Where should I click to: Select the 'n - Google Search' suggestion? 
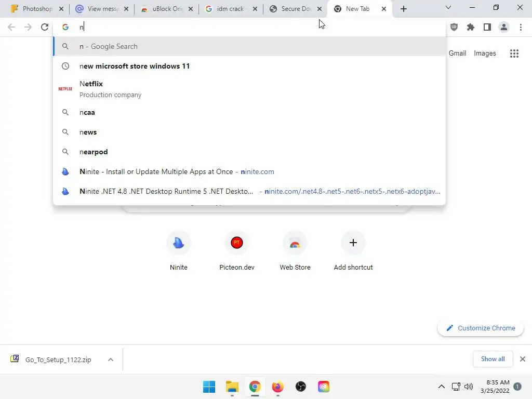[x=249, y=46]
